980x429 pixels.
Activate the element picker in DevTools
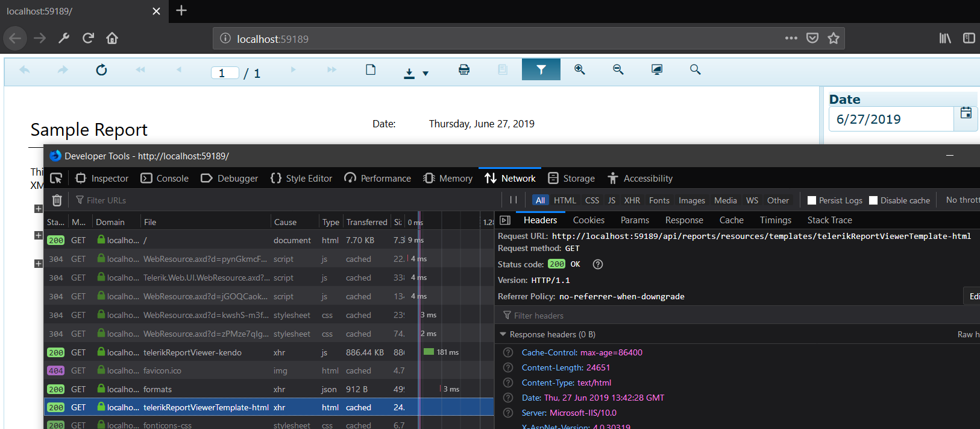tap(56, 179)
